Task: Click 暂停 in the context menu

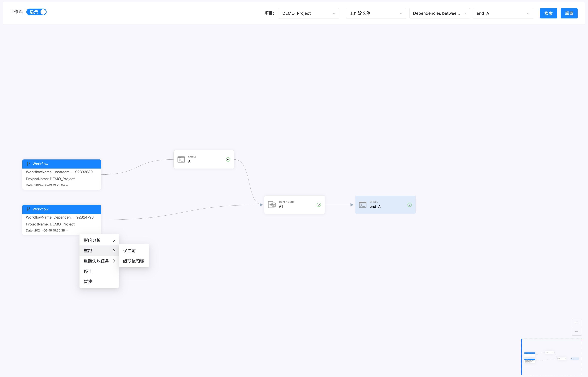Action: click(x=88, y=281)
